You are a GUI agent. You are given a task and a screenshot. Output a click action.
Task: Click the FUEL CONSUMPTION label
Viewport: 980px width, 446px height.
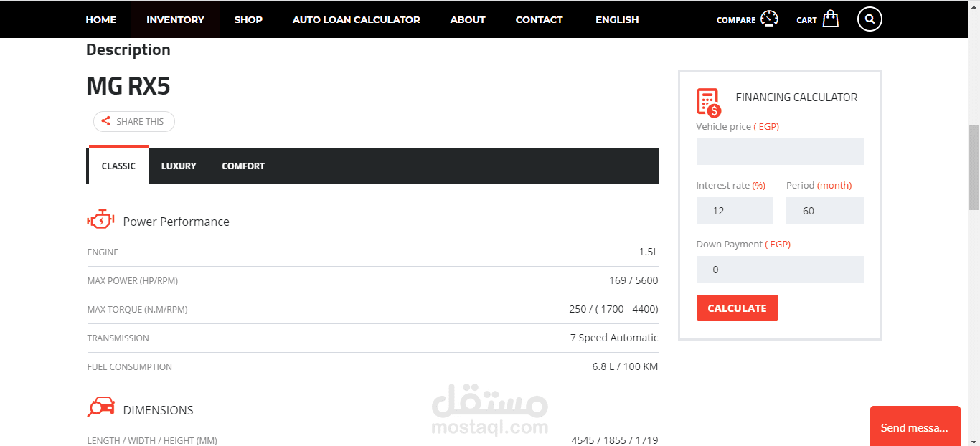130,367
